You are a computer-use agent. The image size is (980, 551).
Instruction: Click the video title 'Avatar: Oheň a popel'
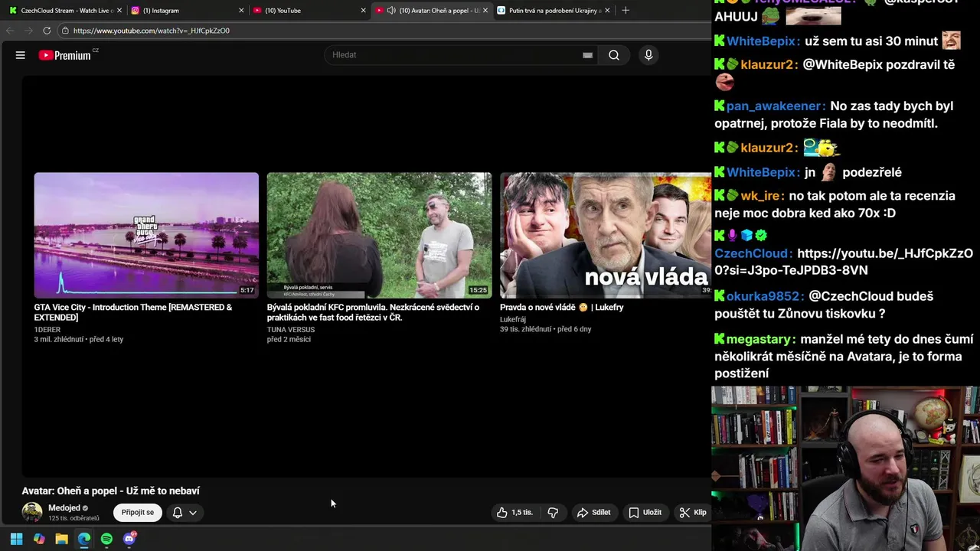pyautogui.click(x=110, y=491)
